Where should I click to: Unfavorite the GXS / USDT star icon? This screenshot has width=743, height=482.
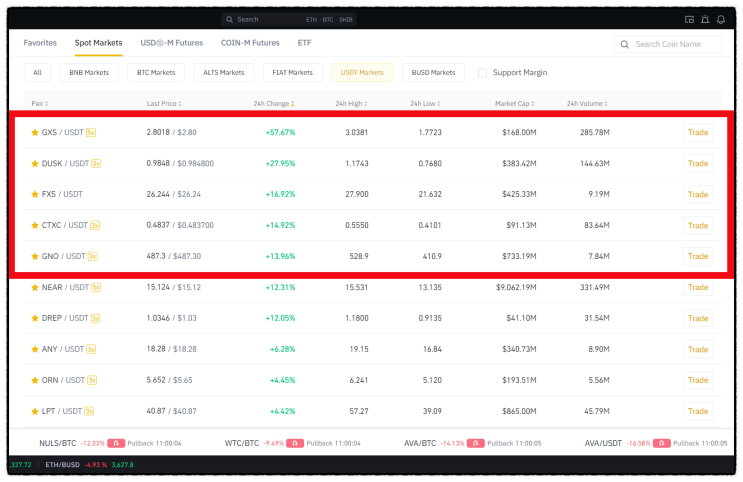(x=35, y=133)
